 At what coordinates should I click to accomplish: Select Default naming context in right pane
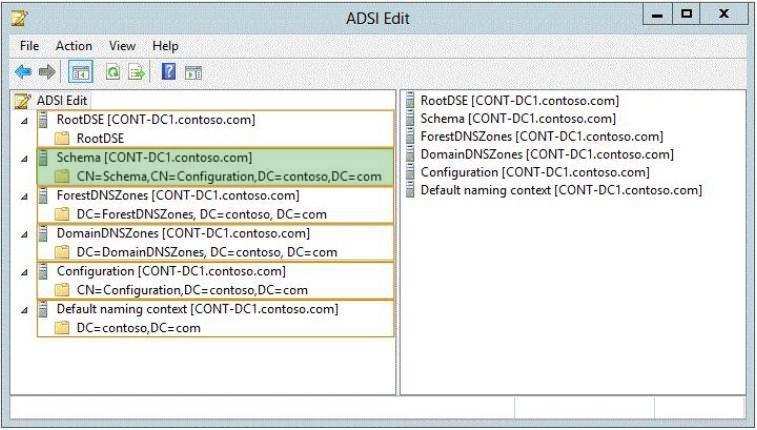561,190
